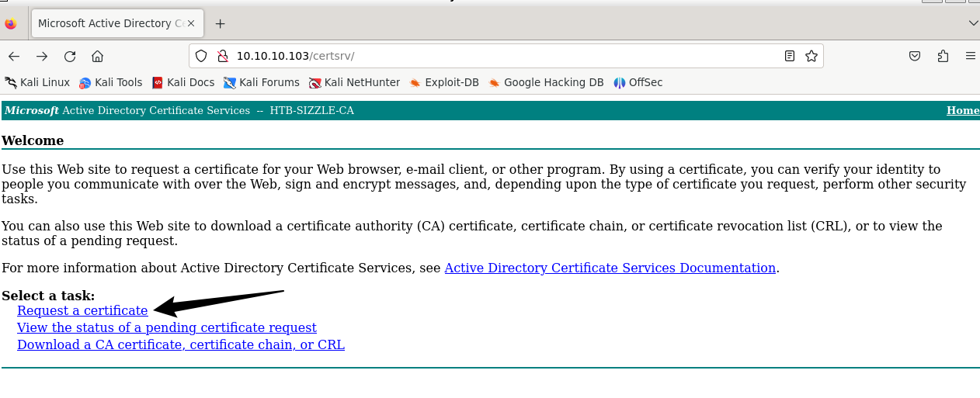Open the browser home page
Screen dimensions: 980x398
click(x=97, y=56)
